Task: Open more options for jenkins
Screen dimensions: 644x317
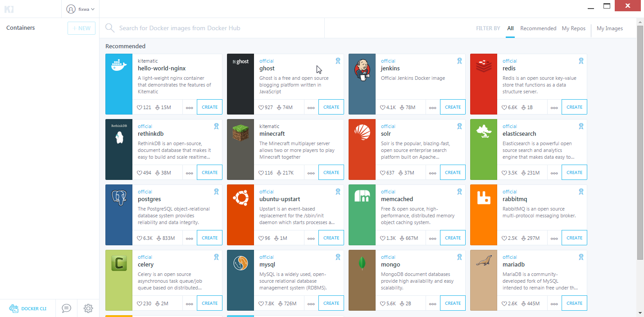Action: 433,107
